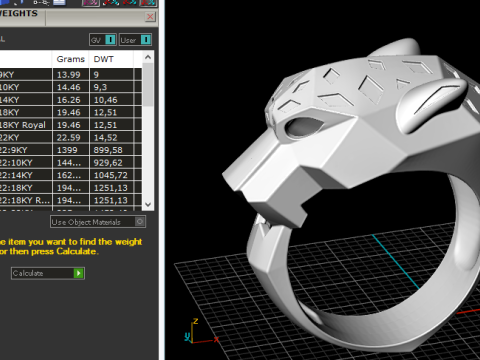This screenshot has height=360, width=480.
Task: Click the DWT column header
Action: [111, 59]
